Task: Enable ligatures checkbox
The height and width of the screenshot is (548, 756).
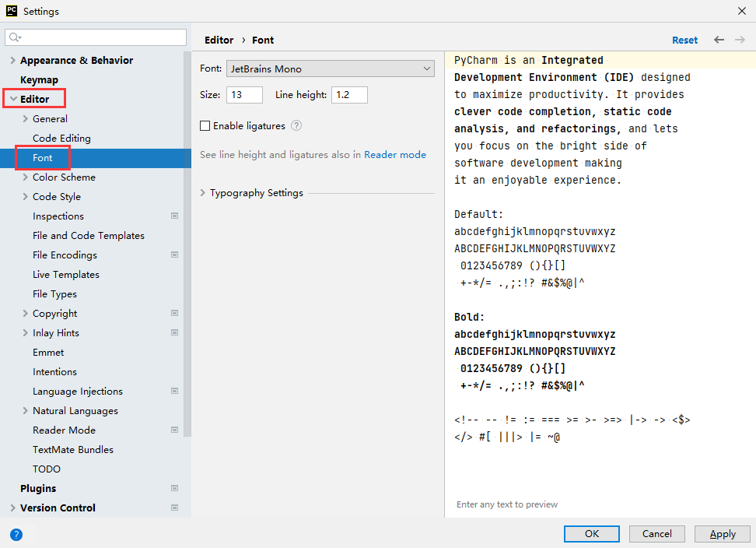Action: point(205,126)
